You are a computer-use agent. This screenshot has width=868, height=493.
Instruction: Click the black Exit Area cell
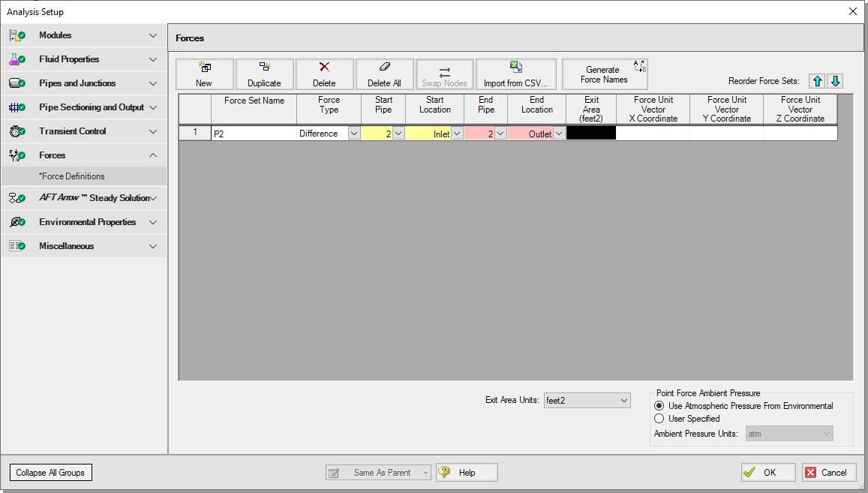pyautogui.click(x=590, y=134)
